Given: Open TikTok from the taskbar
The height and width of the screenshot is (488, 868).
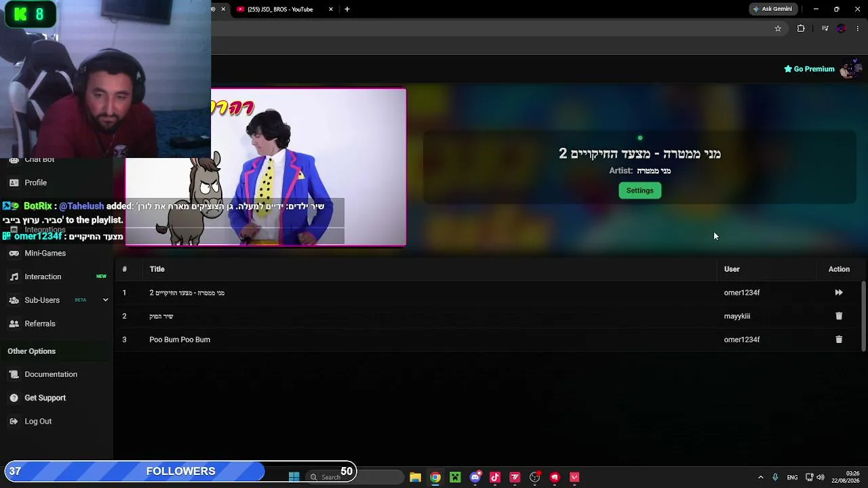Looking at the screenshot, I should [495, 477].
